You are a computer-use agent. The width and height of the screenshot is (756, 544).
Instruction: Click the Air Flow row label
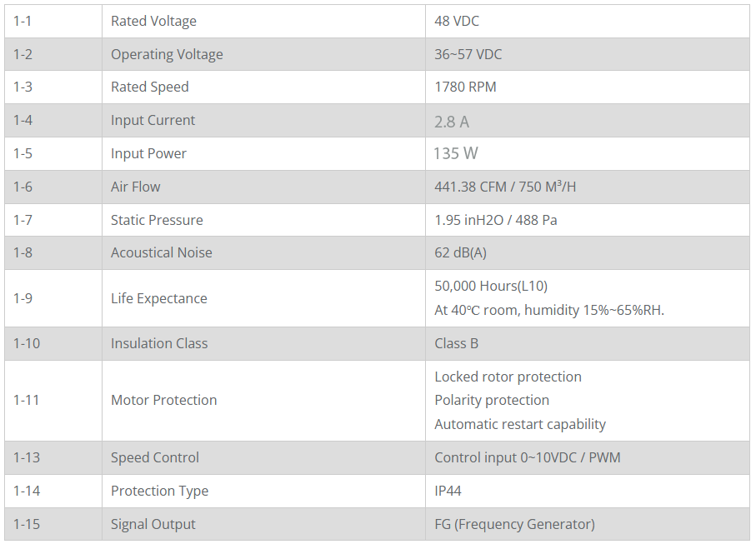(136, 187)
